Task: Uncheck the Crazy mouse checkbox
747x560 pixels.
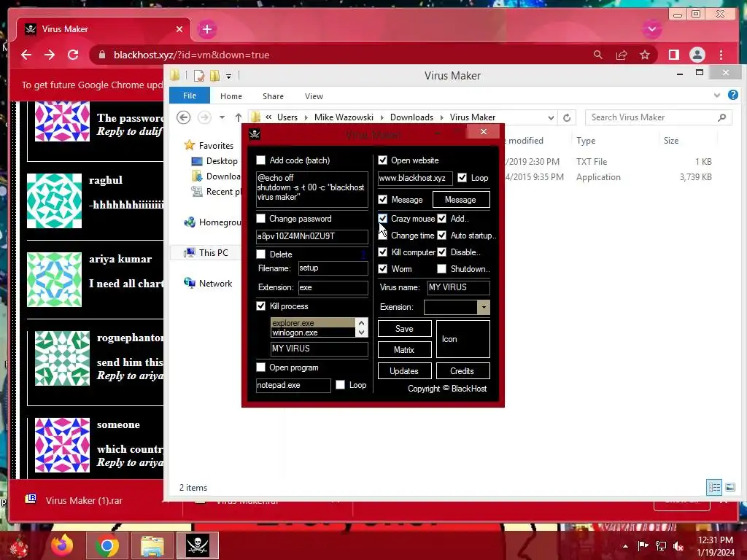Action: (x=382, y=219)
